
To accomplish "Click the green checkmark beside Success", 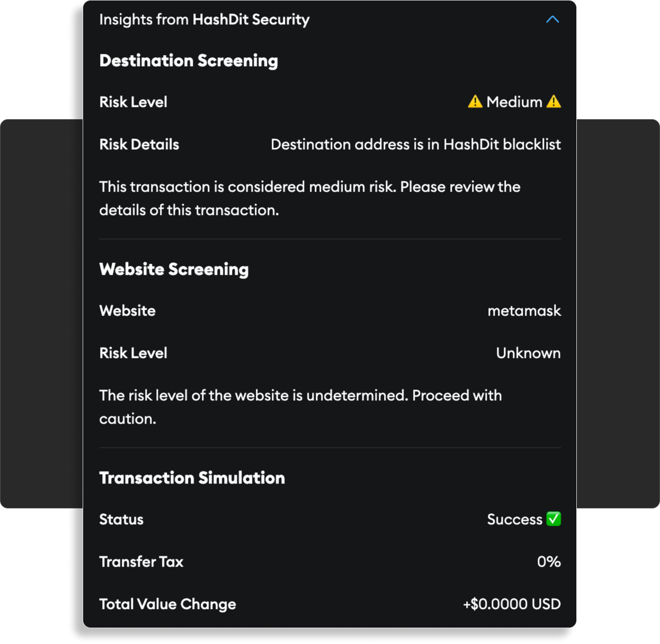I will pyautogui.click(x=554, y=519).
